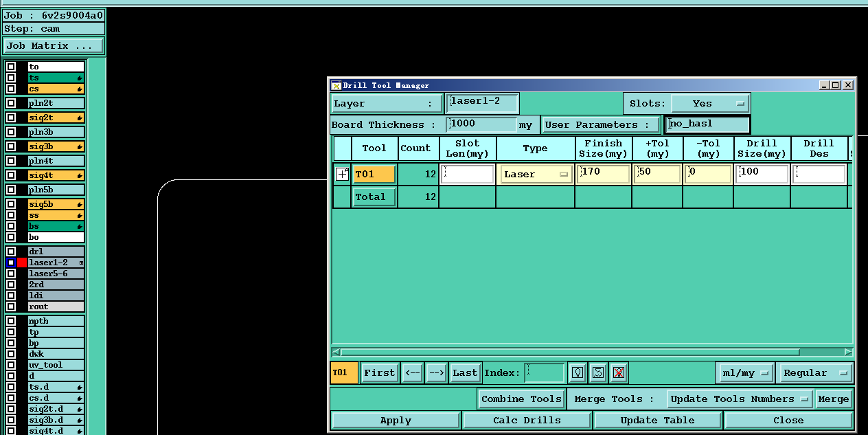
Task: Click the T01 tool button in table
Action: (x=374, y=175)
